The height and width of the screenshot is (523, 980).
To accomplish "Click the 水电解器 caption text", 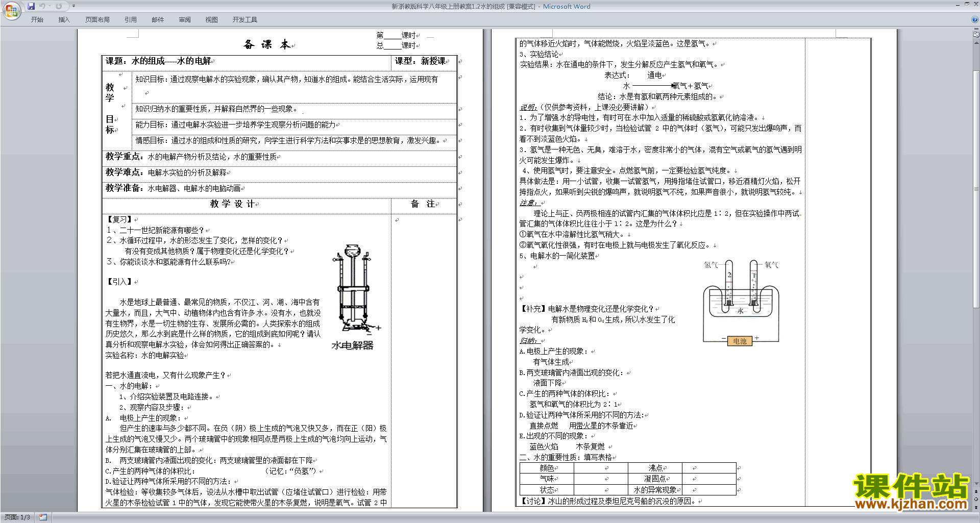I will pyautogui.click(x=352, y=345).
